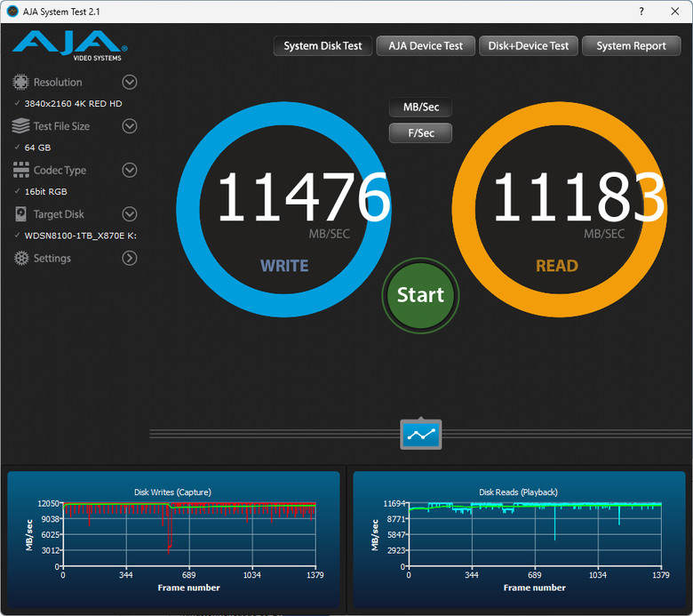Switch to System Disk Test tab
Screen dimensions: 693x616
[x=323, y=46]
